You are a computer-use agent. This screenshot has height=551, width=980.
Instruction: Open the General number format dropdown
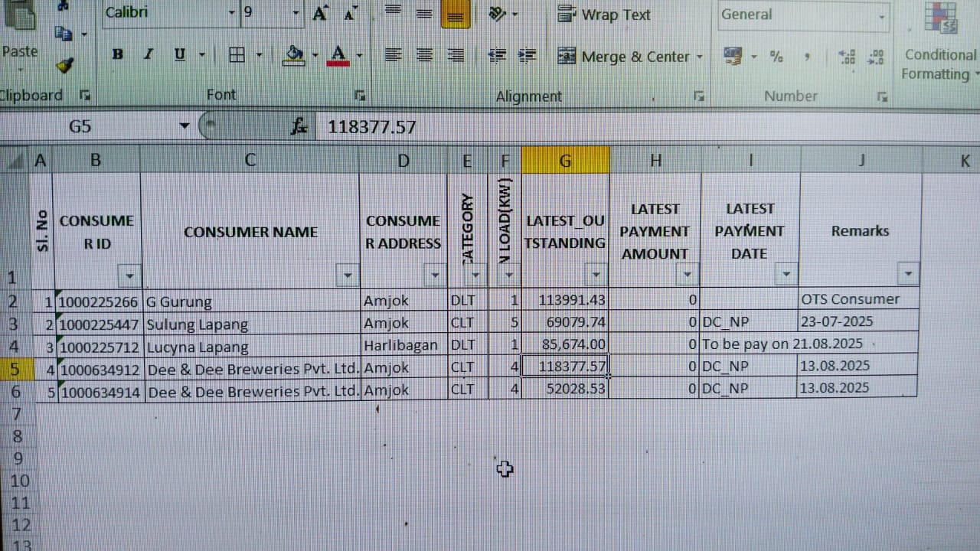pos(881,15)
